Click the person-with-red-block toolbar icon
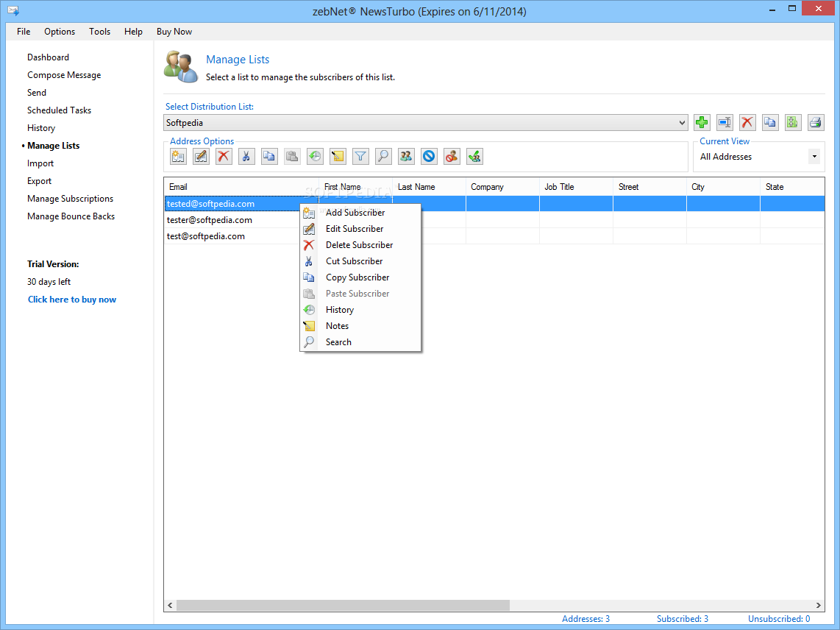Viewport: 840px width, 630px height. (x=452, y=157)
